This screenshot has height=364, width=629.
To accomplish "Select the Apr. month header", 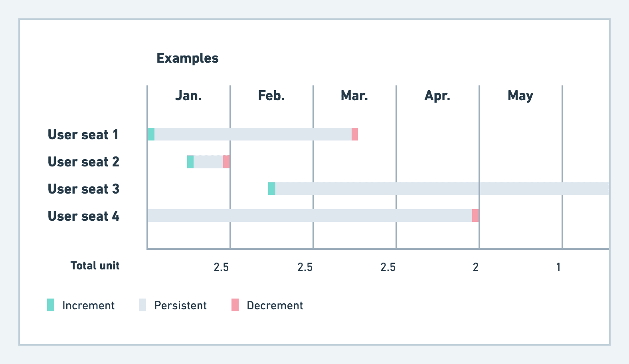I will 437,96.
